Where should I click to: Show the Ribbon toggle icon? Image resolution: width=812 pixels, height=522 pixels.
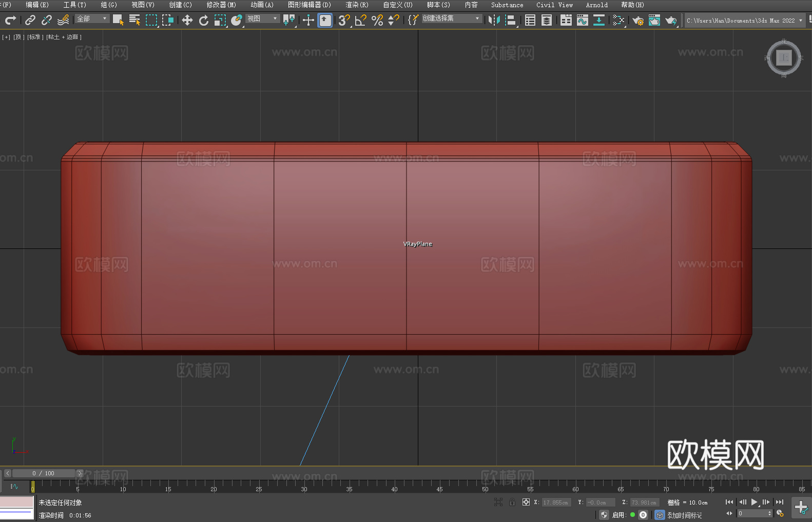(566, 20)
